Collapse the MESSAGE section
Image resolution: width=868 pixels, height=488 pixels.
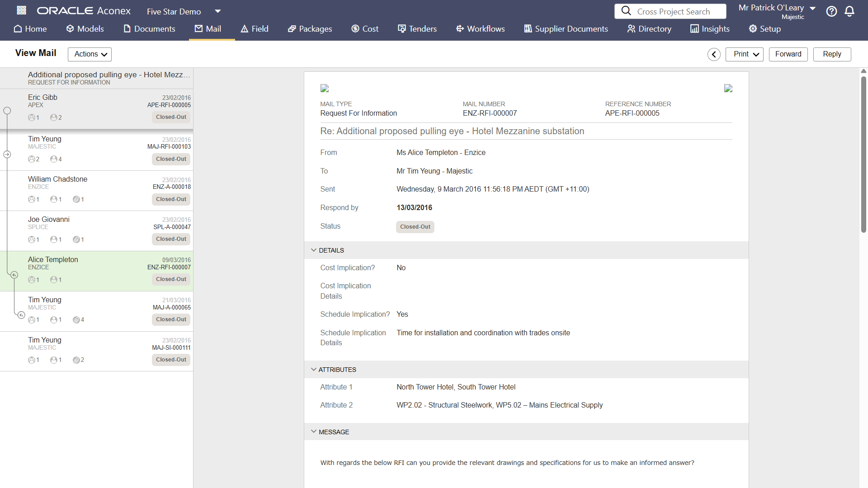click(314, 432)
